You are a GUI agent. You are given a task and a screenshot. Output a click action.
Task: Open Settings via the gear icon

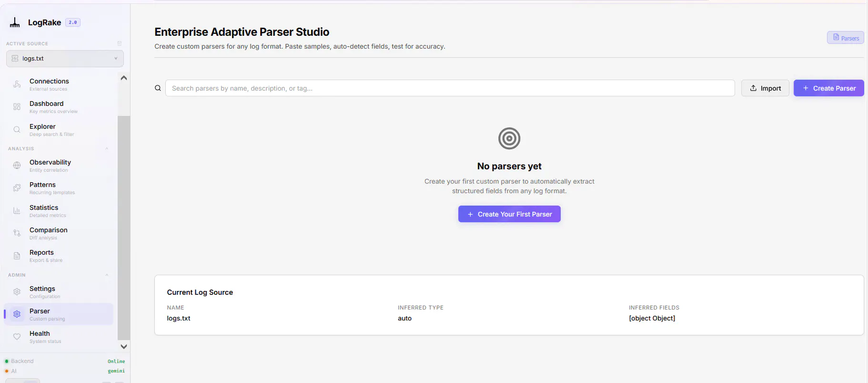click(x=17, y=292)
